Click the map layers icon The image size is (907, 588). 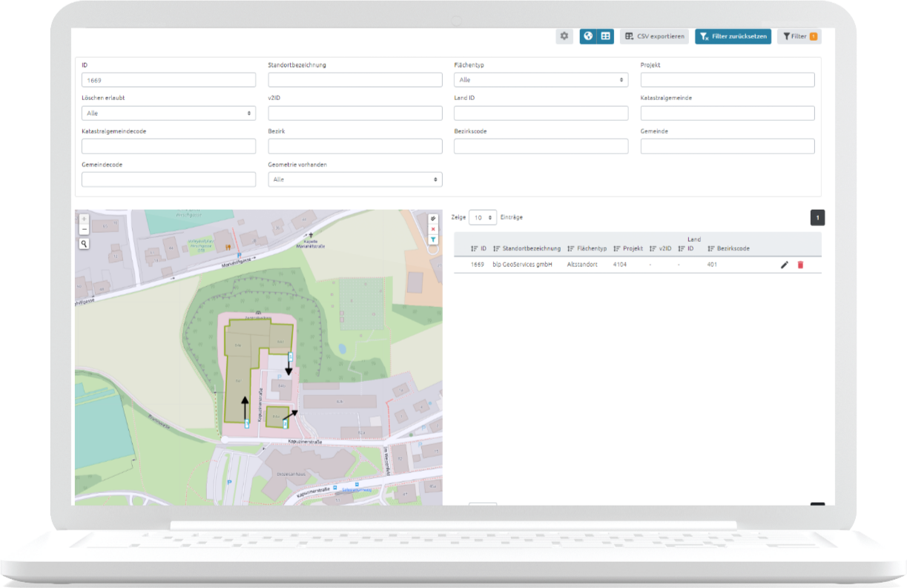pyautogui.click(x=433, y=219)
